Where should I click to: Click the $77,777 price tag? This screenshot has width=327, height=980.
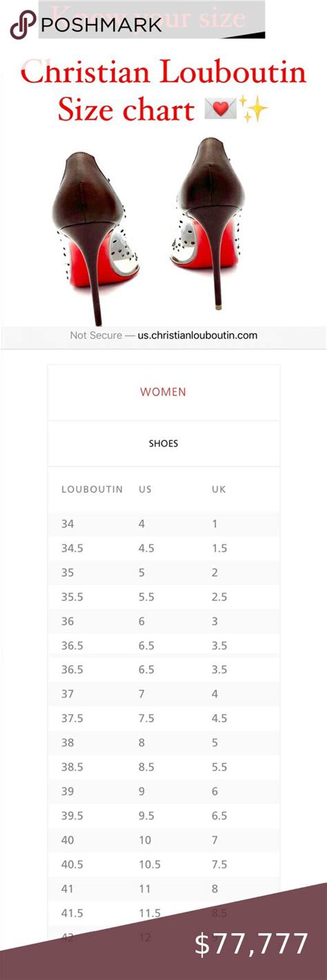pos(251,944)
